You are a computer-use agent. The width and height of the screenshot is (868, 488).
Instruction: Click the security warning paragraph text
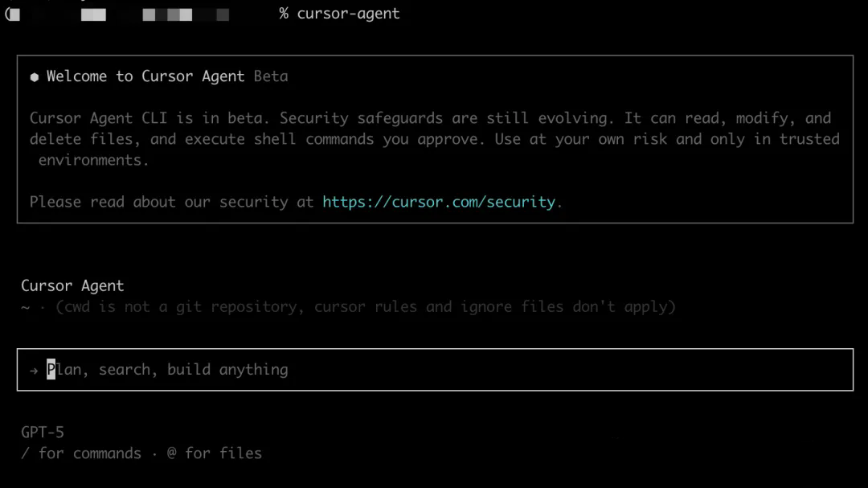click(435, 139)
